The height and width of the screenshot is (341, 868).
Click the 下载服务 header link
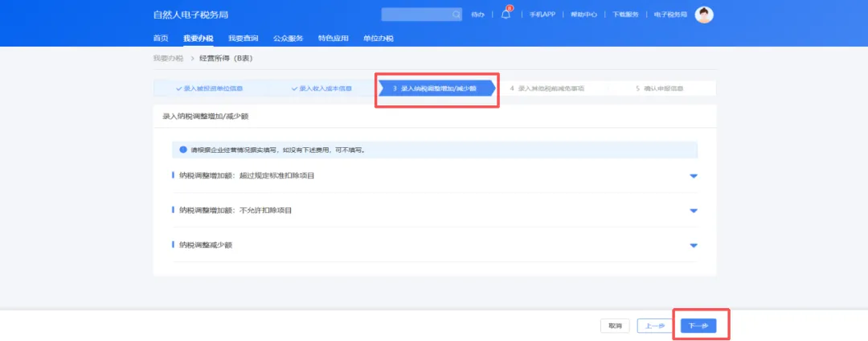tap(625, 14)
